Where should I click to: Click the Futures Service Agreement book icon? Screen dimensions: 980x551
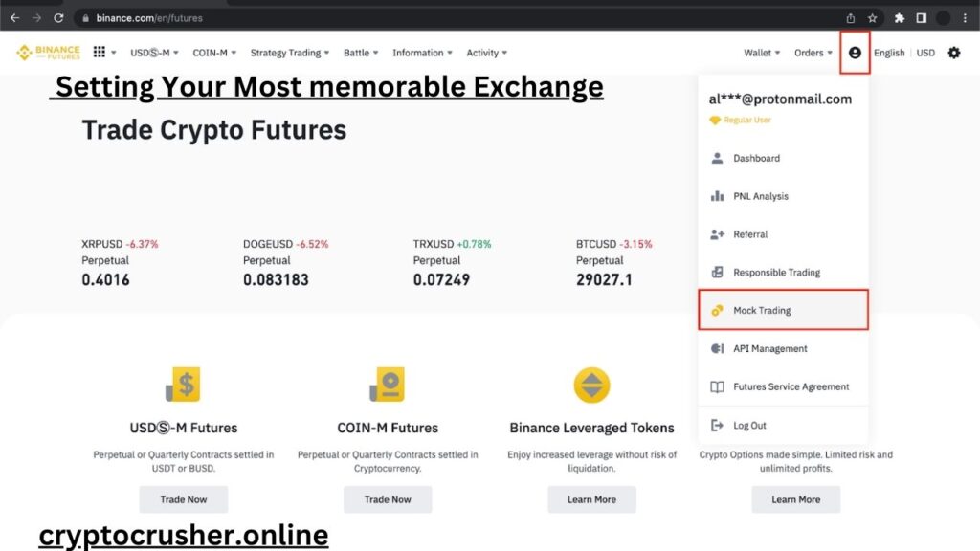[717, 386]
